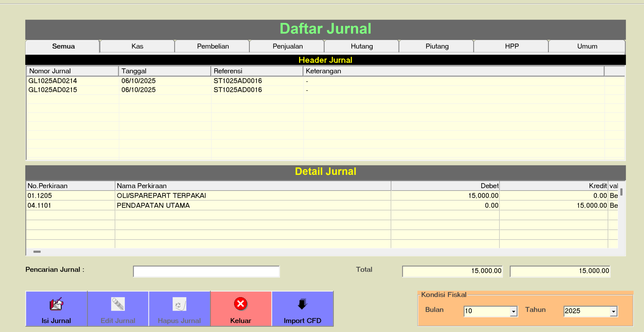The width and height of the screenshot is (644, 332).
Task: Select the Penjualan tab
Action: click(287, 46)
